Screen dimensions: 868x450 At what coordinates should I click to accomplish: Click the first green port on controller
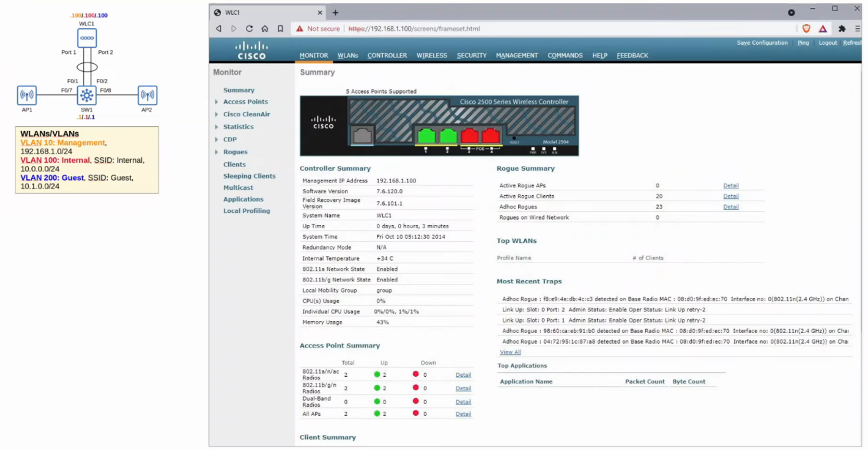426,136
